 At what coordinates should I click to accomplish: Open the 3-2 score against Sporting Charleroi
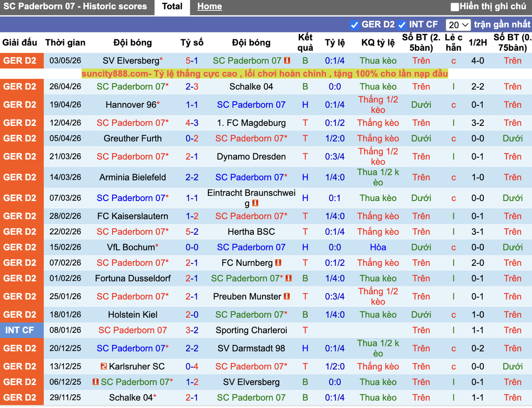point(192,330)
